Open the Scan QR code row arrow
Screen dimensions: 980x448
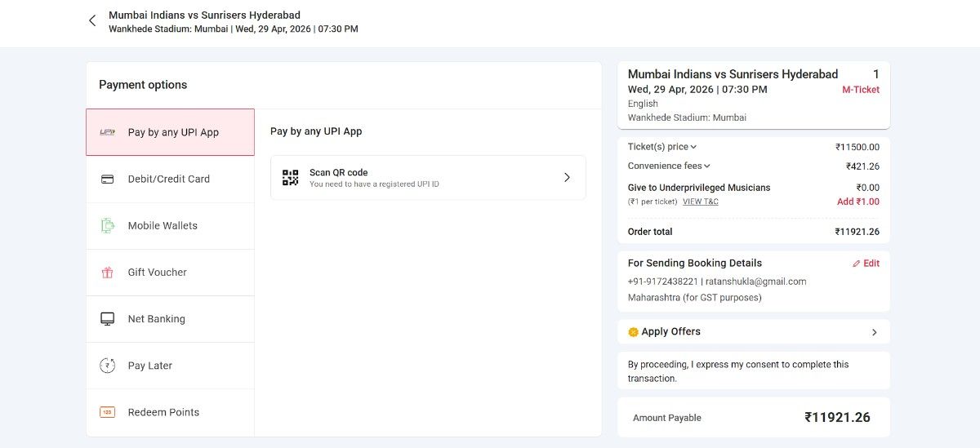point(567,177)
